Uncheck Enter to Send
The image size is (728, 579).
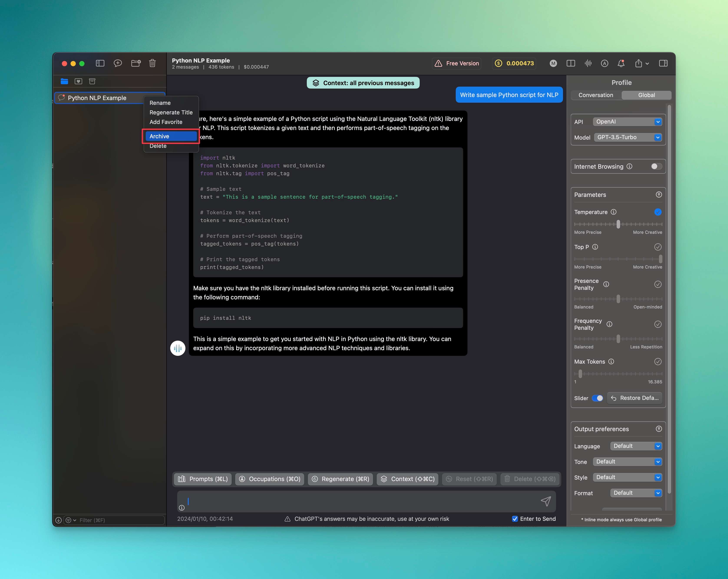click(x=515, y=519)
